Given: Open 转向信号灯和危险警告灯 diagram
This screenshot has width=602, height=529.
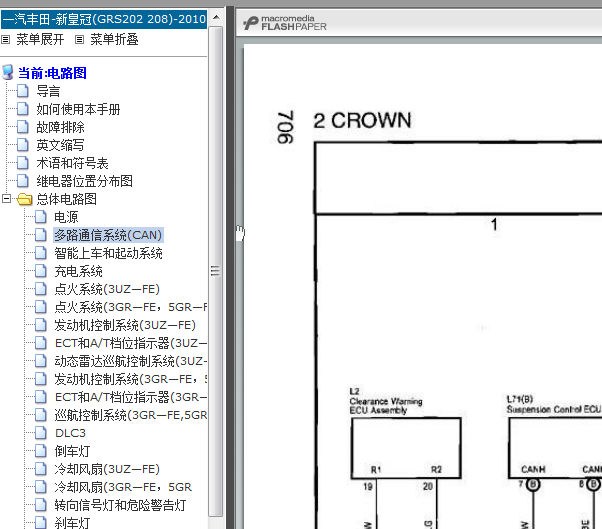Looking at the screenshot, I should click(120, 505).
